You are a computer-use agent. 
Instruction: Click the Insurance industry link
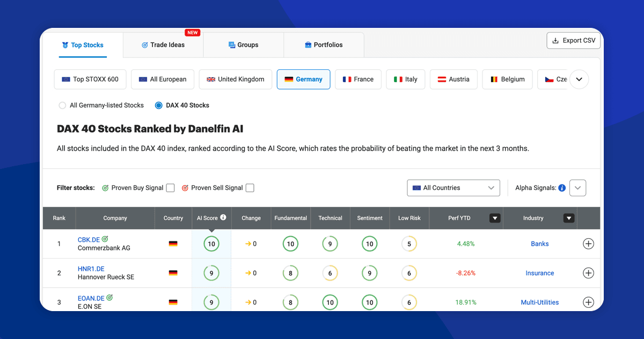click(x=540, y=273)
